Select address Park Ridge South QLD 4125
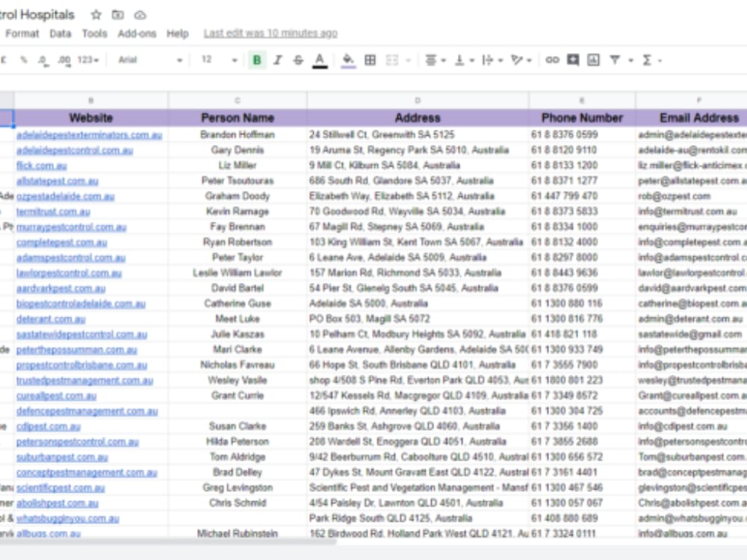The height and width of the screenshot is (560, 747). tap(418, 518)
